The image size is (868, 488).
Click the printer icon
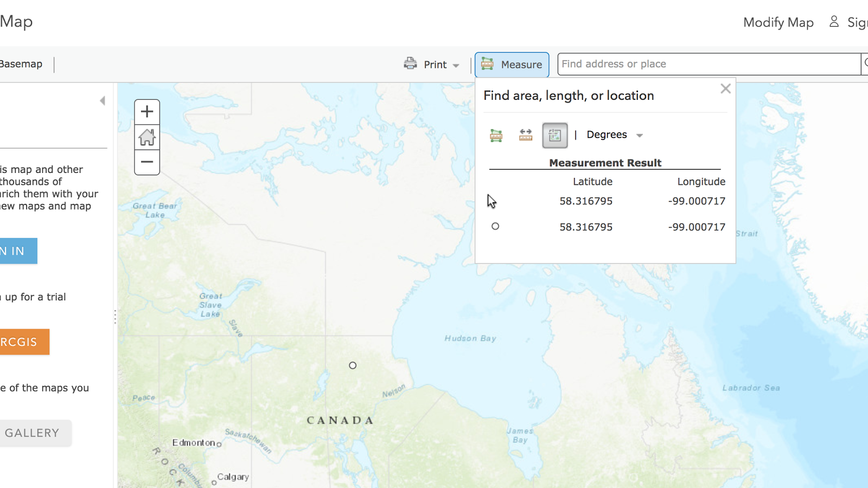(x=410, y=64)
